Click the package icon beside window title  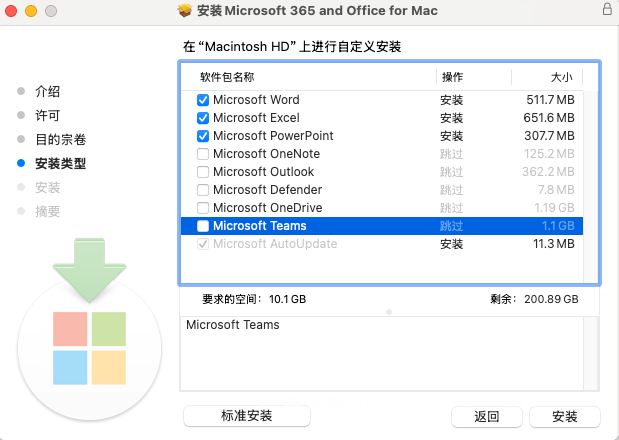click(184, 11)
